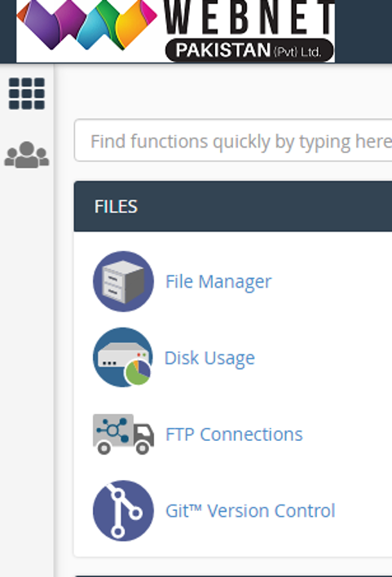Click the 'PAKISTAN (Pvt) Ltd.' black badge
This screenshot has width=392, height=577.
click(249, 50)
